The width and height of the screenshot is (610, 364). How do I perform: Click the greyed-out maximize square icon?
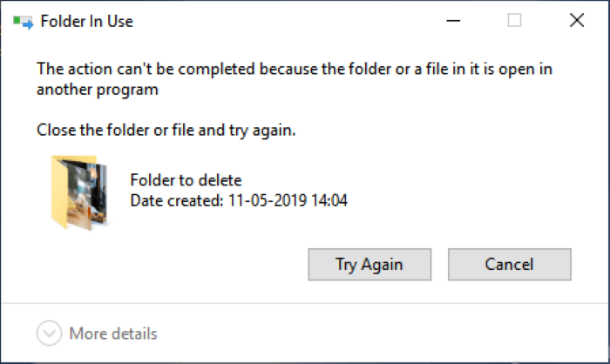point(514,21)
